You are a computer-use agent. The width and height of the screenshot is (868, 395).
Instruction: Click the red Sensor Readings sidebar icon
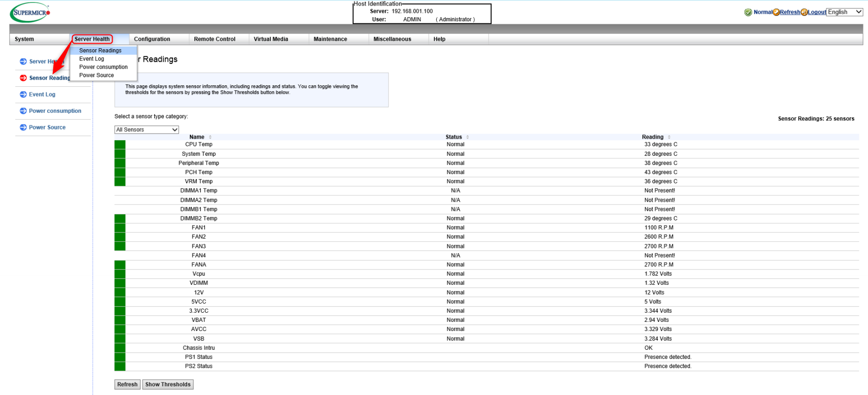click(x=23, y=78)
